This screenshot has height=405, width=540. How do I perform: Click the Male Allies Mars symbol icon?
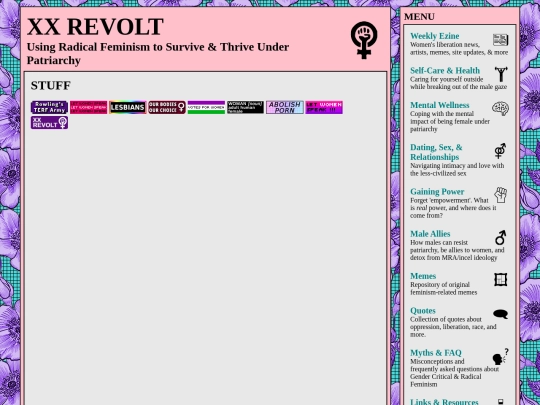[500, 238]
